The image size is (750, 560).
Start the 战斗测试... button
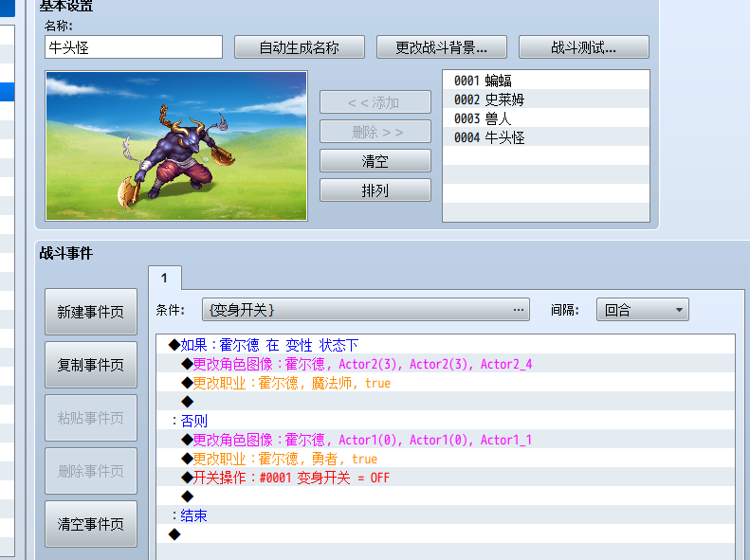coord(583,47)
